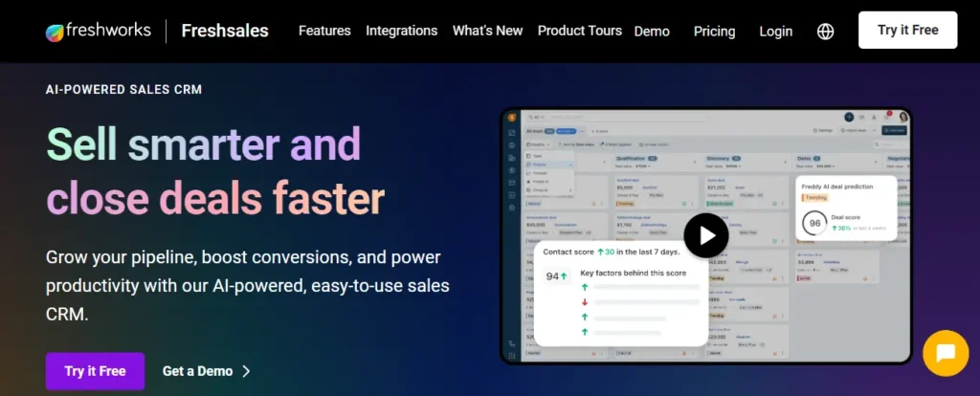Select What's New in the navigation
This screenshot has height=396, width=980.
[x=487, y=31]
